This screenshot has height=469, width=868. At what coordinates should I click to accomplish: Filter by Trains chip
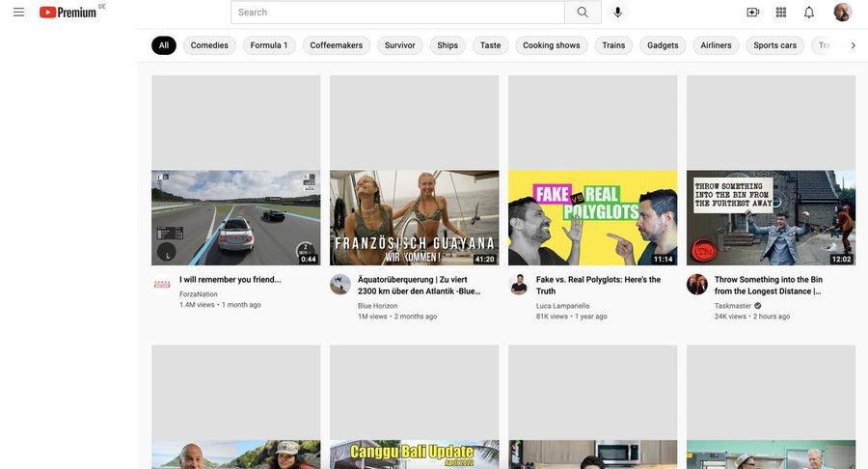(x=613, y=45)
